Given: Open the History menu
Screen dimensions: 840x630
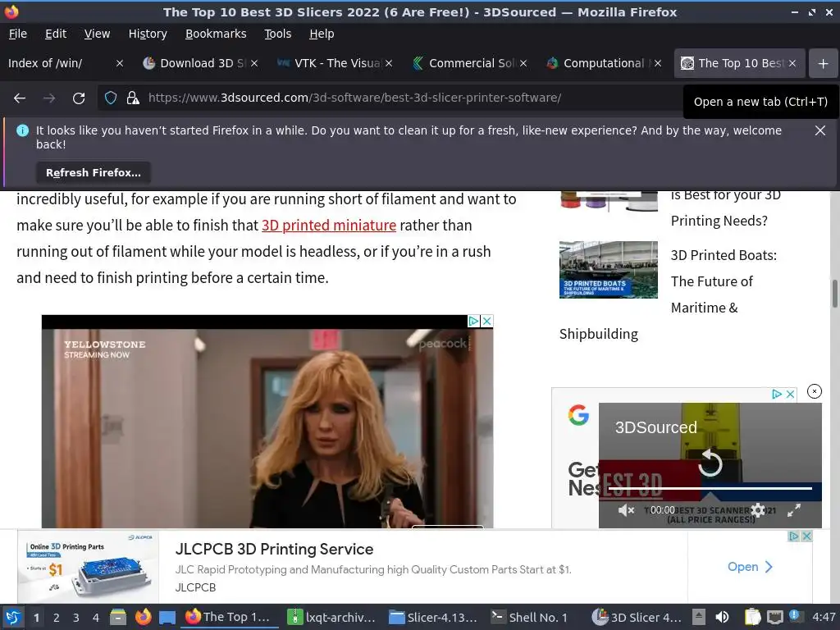Looking at the screenshot, I should coord(148,34).
